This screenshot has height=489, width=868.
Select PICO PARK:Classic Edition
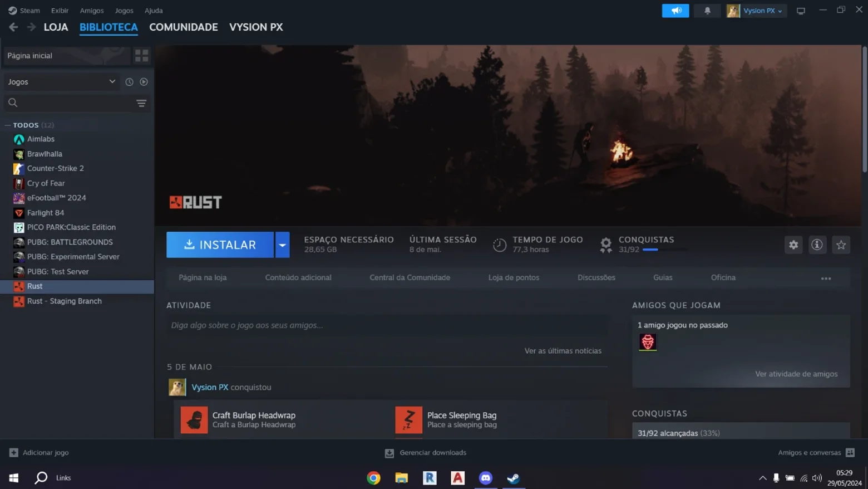coord(77,227)
